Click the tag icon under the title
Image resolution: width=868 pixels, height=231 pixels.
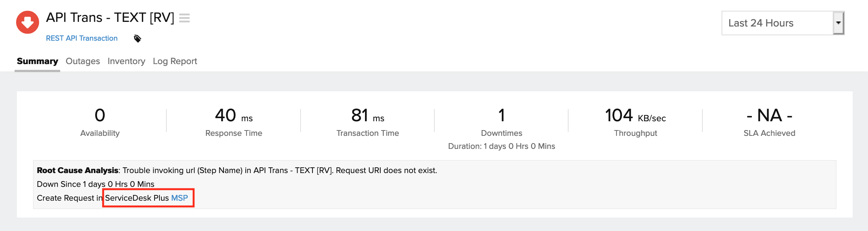(x=137, y=38)
